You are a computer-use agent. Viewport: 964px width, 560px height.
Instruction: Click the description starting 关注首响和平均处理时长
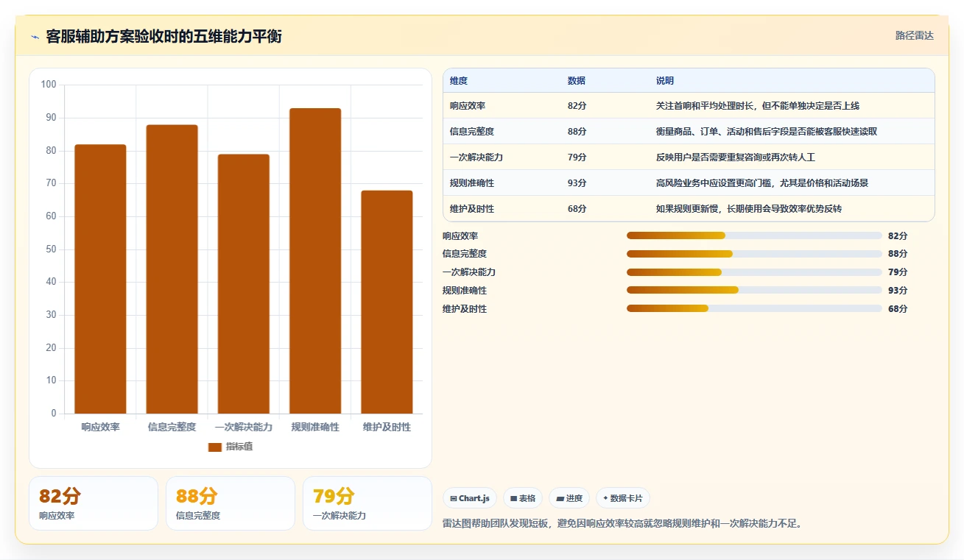[758, 106]
